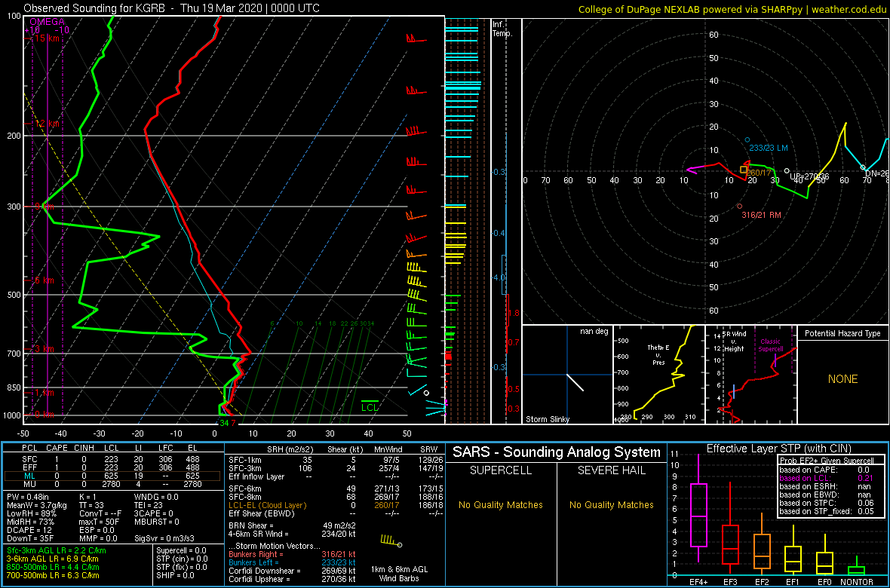
Task: Click the 'Effective Layer STP (with CIN)' title
Action: click(x=778, y=449)
